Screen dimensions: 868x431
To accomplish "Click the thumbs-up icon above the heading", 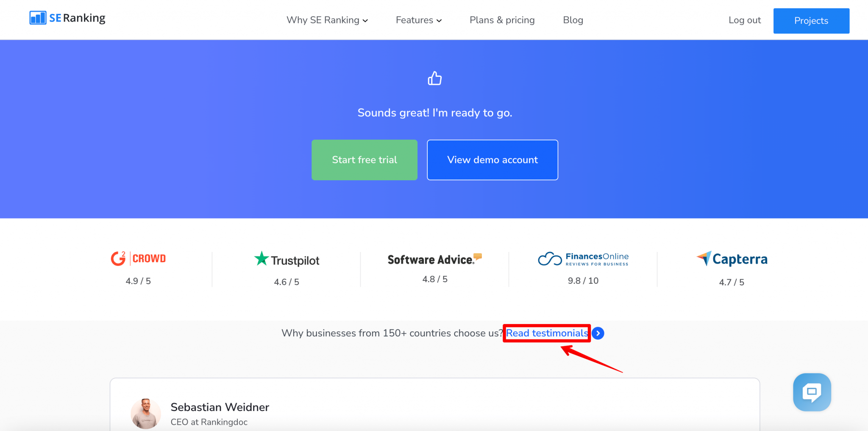I will click(x=435, y=78).
